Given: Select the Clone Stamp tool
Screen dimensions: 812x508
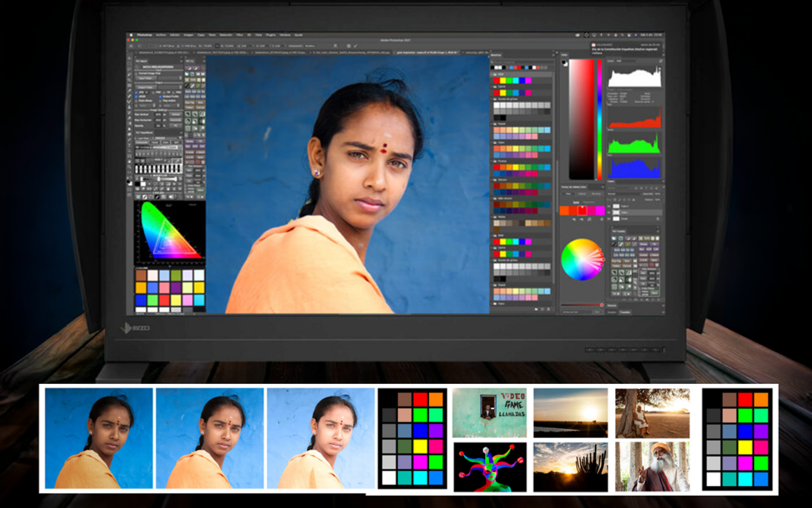Looking at the screenshot, I should point(129,108).
